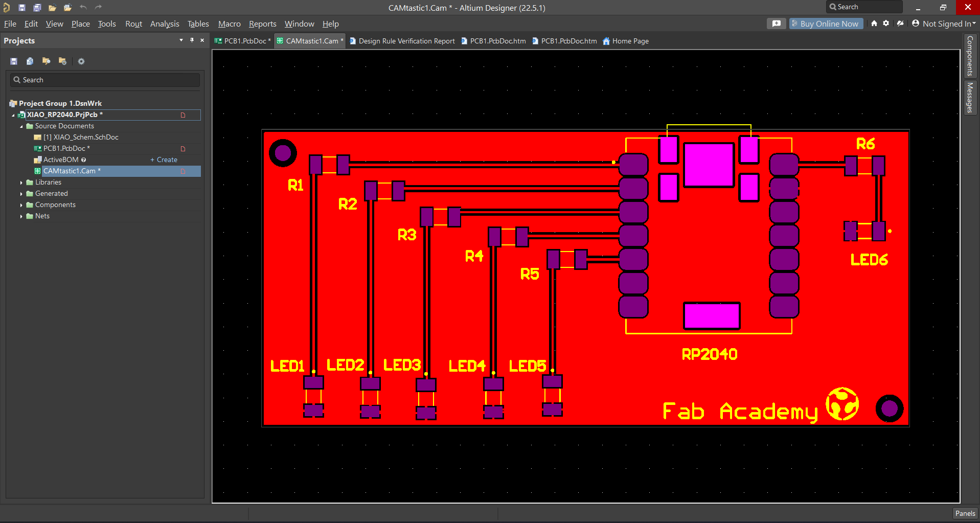This screenshot has width=980, height=523.
Task: Click the Redo arrow icon
Action: tap(99, 7)
